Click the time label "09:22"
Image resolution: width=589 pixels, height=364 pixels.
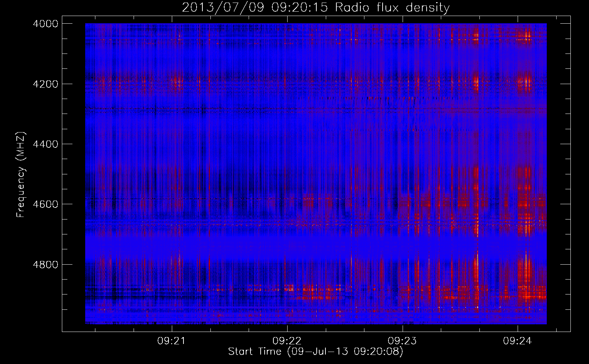tap(286, 341)
